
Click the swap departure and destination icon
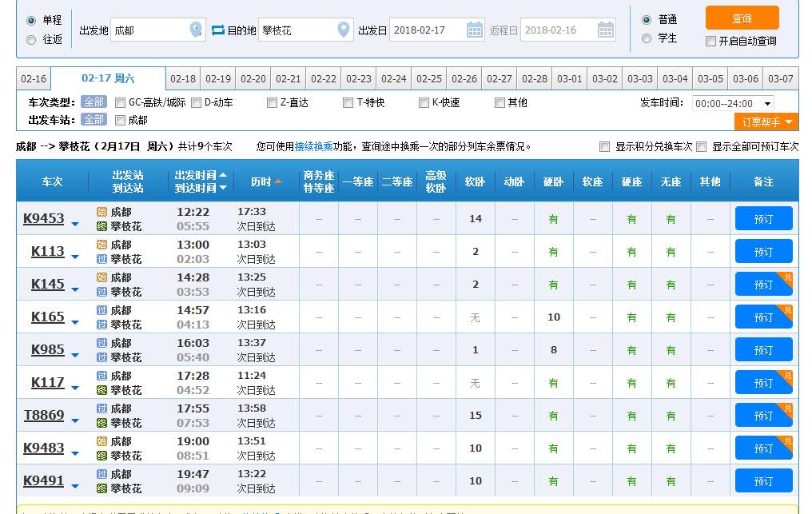(218, 30)
